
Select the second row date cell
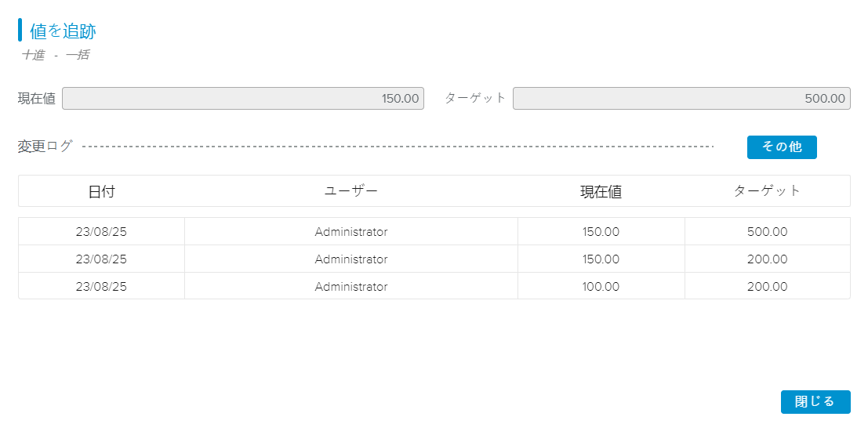click(101, 259)
